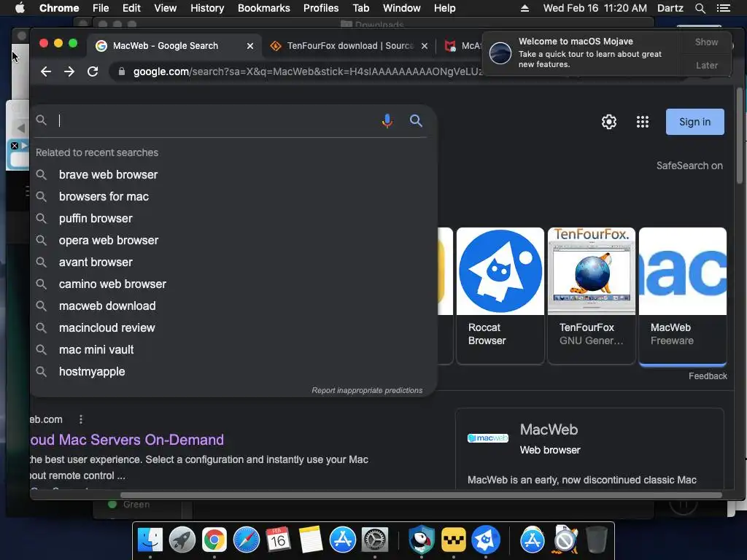Click Report inappropriate predictions link
This screenshot has height=560, width=747.
coord(367,391)
